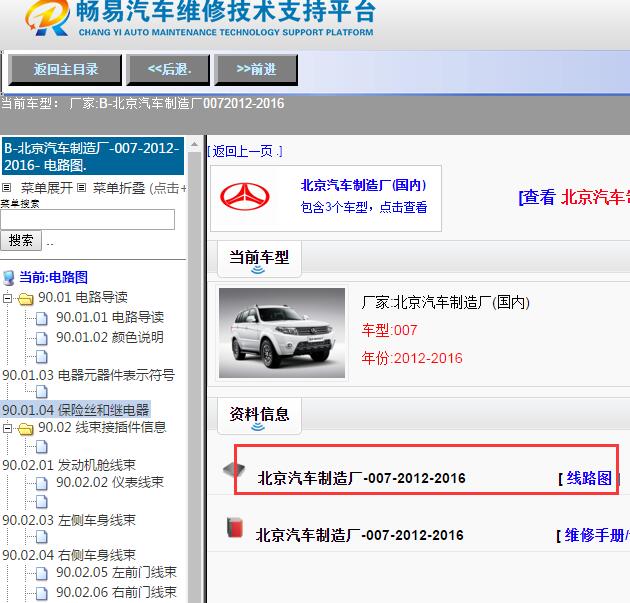Screen dimensions: 630x603
Task: Click the gray diamond icon beside the 线路图 row
Action: [234, 469]
